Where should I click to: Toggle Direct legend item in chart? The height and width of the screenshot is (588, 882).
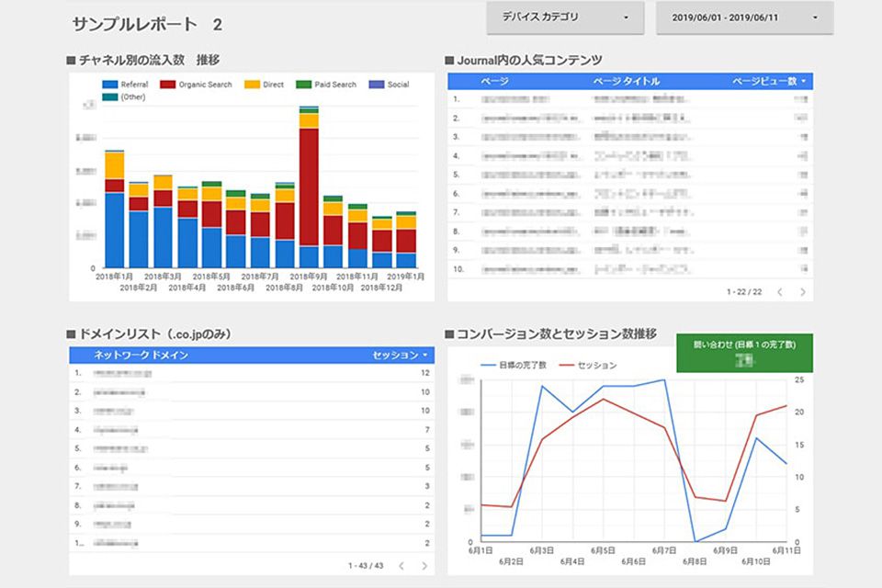coord(272,85)
